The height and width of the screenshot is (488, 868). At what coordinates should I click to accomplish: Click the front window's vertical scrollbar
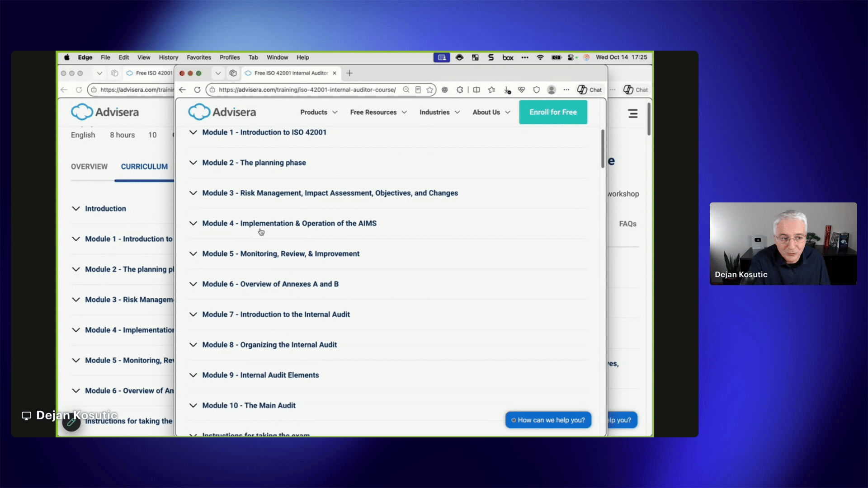[x=603, y=149]
